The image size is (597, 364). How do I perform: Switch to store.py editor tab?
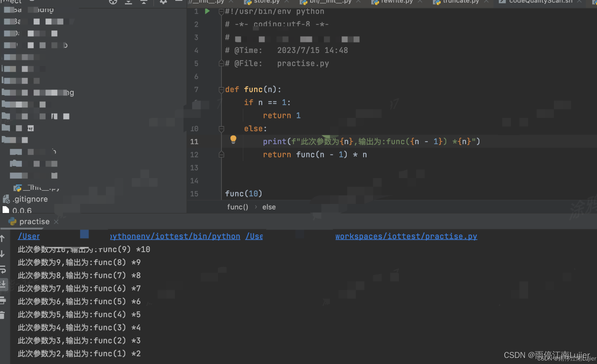[267, 2]
